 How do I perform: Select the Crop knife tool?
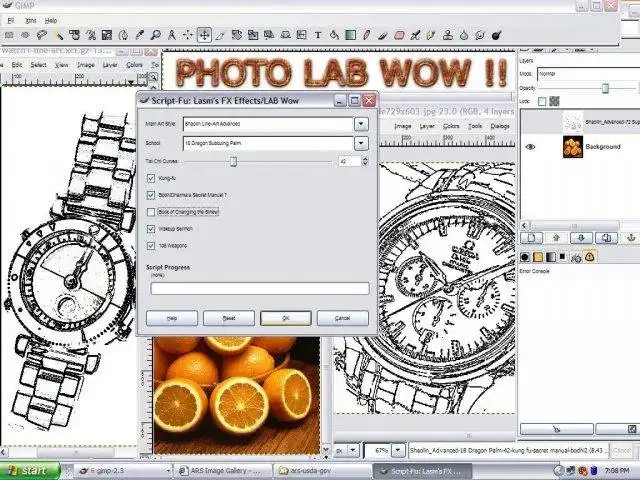click(x=220, y=36)
